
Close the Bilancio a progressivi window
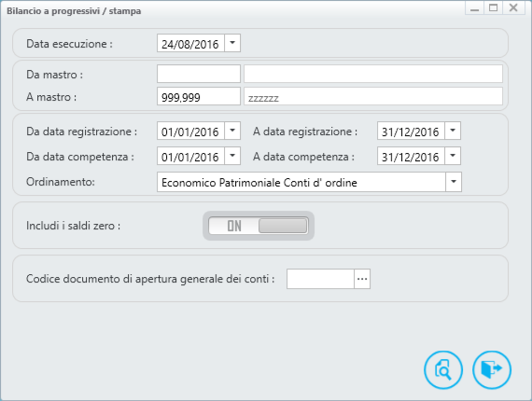pos(513,7)
